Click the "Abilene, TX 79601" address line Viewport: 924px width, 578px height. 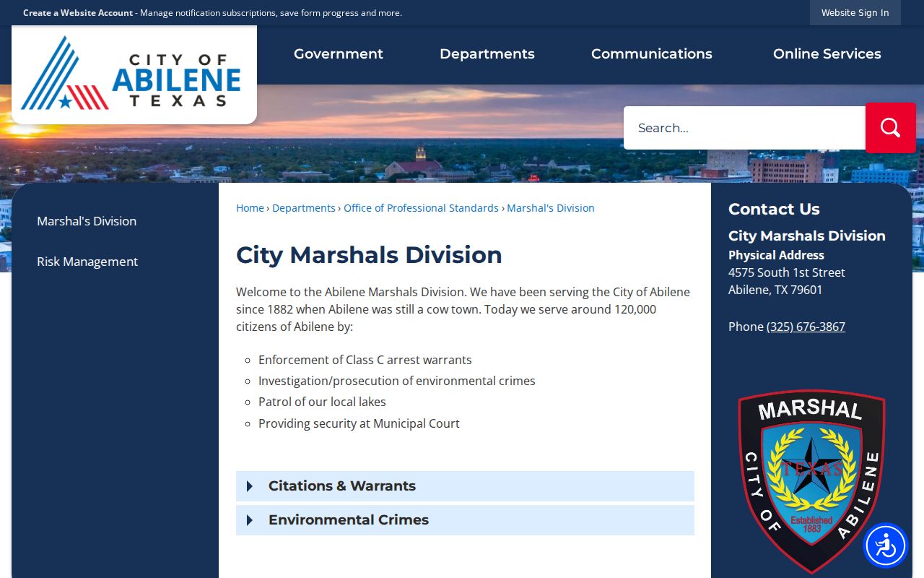pyautogui.click(x=775, y=290)
